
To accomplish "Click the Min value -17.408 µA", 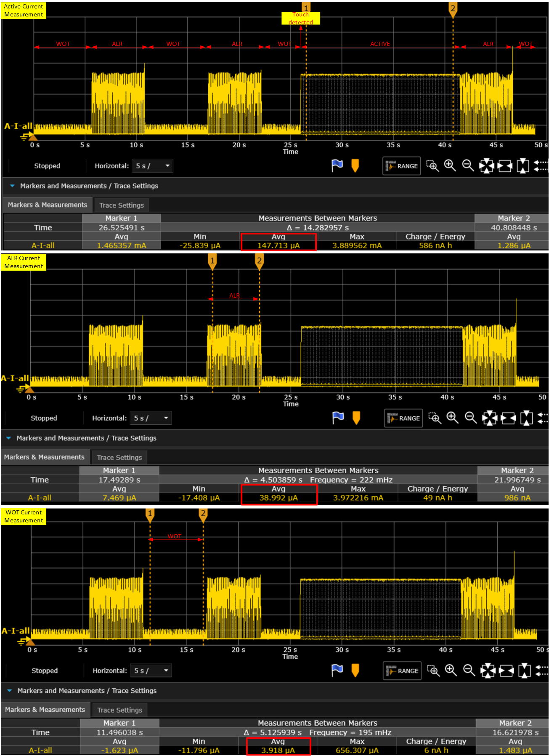I will click(x=199, y=498).
